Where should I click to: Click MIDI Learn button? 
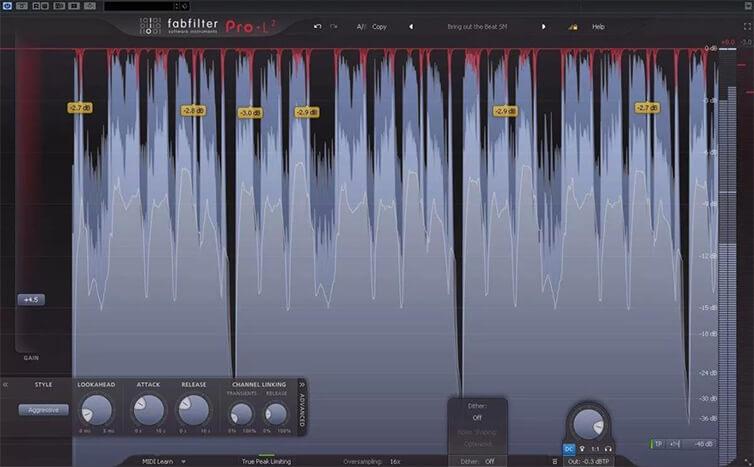157,461
